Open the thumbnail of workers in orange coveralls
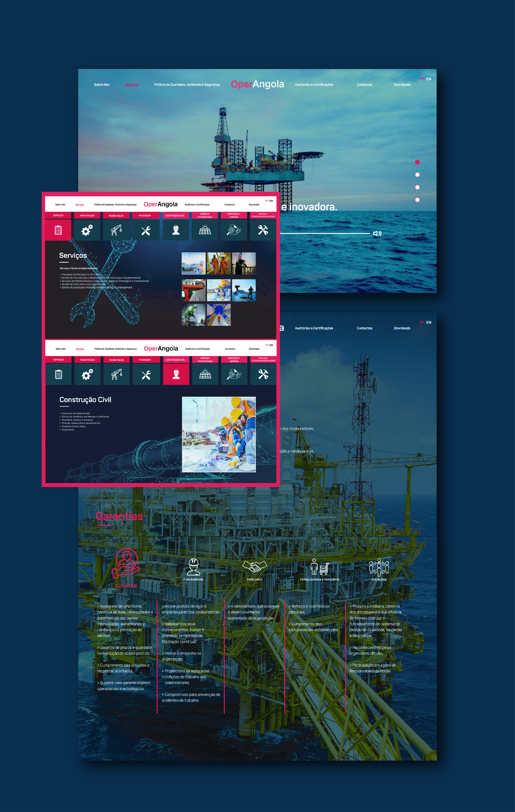 tap(219, 263)
